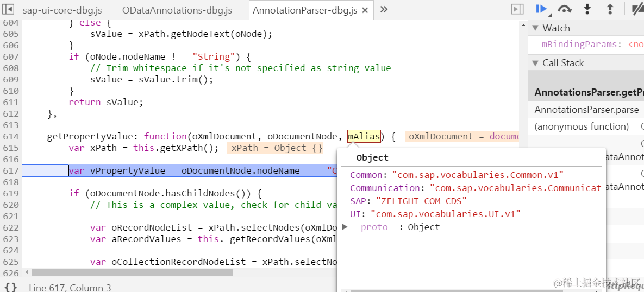Click the mBindingParams watch expression
Screen dimensions: 644x292
coord(579,45)
